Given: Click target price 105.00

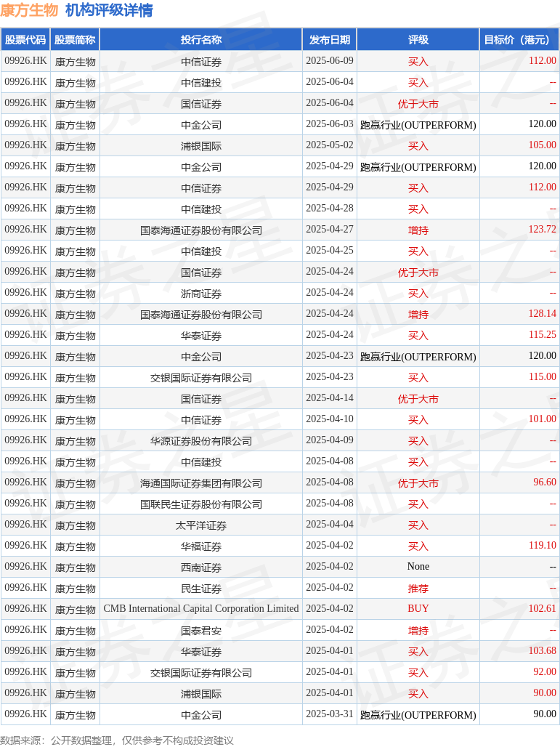Looking at the screenshot, I should click(542, 145).
